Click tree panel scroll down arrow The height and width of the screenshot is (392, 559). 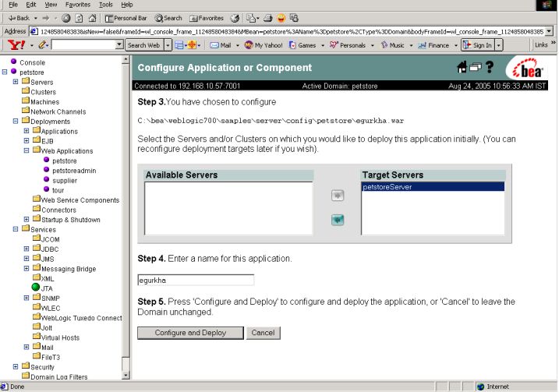(x=126, y=376)
